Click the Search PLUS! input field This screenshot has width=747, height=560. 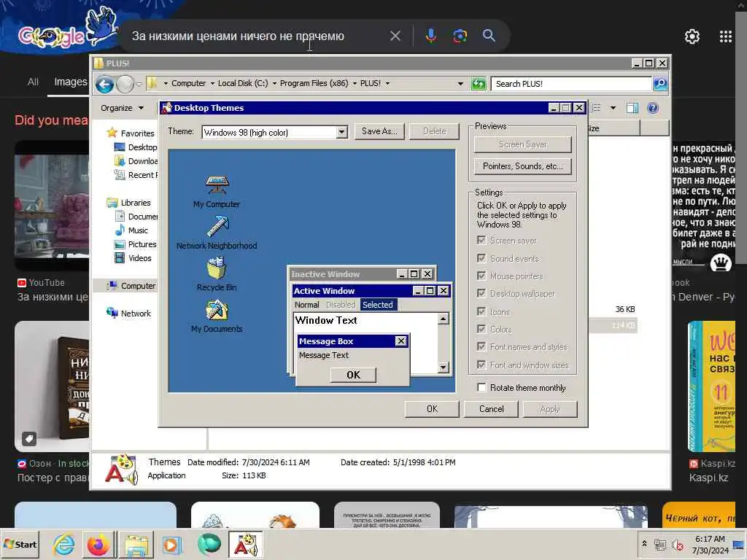click(x=572, y=84)
